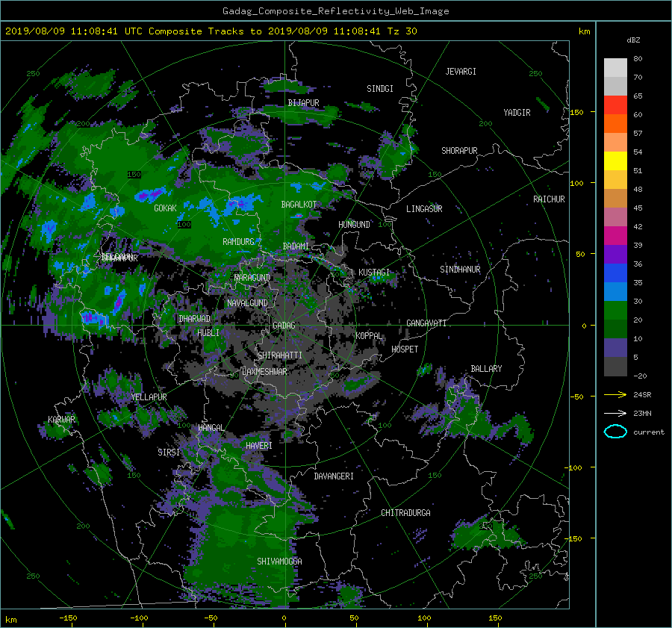The height and width of the screenshot is (628, 672).
Task: Click the NAVALGUND city label
Action: pos(247,303)
